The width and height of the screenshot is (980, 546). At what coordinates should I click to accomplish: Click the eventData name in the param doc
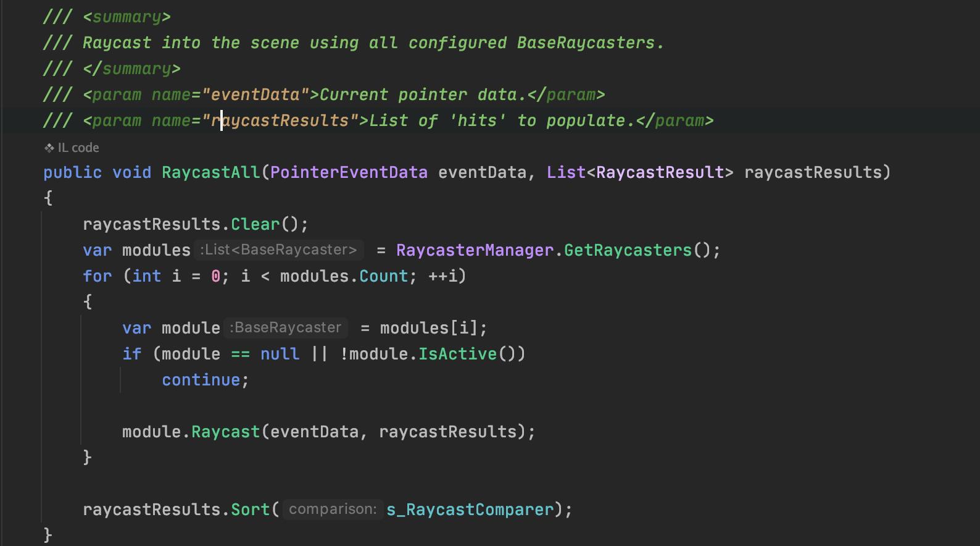click(255, 94)
